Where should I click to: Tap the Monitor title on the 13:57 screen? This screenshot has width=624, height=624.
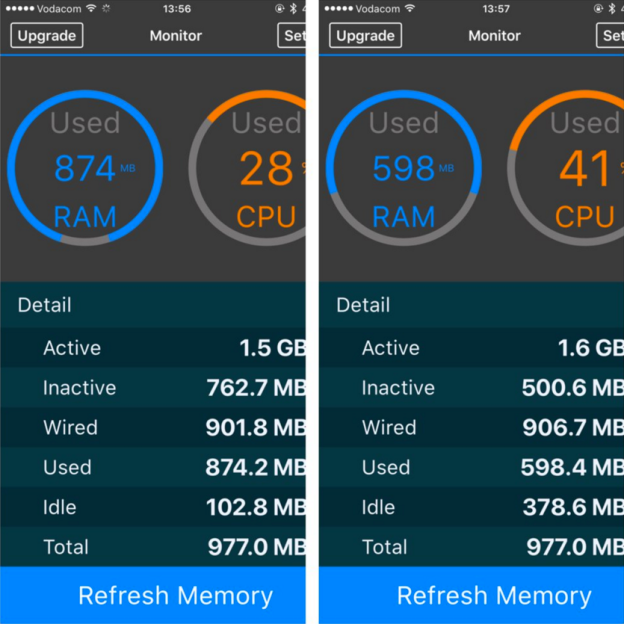click(494, 36)
